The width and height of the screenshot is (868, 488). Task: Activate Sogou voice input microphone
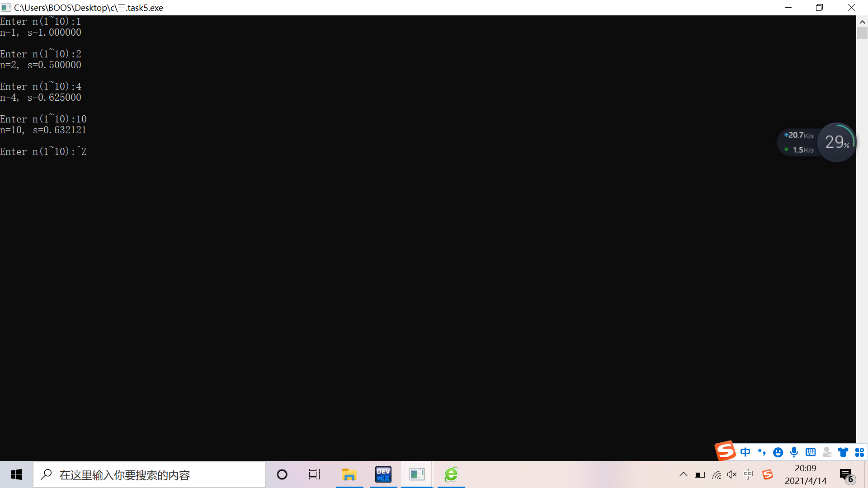click(x=794, y=452)
